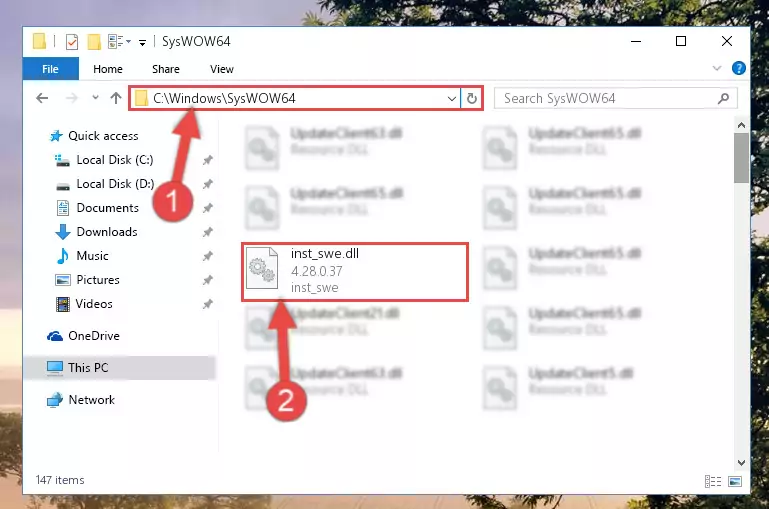Viewport: 769px width, 509px height.
Task: Expand the address bar history dropdown
Action: click(452, 99)
